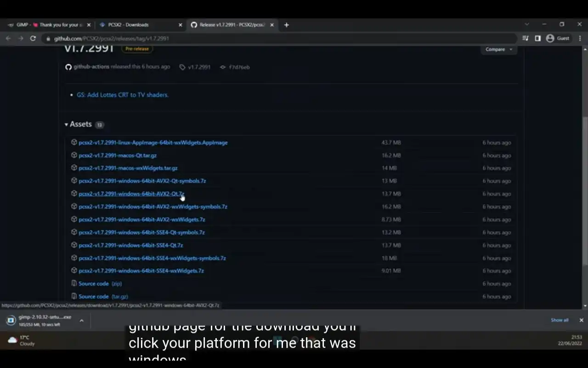588x368 pixels.
Task: Click the 43.7 MB file size text
Action: [391, 143]
